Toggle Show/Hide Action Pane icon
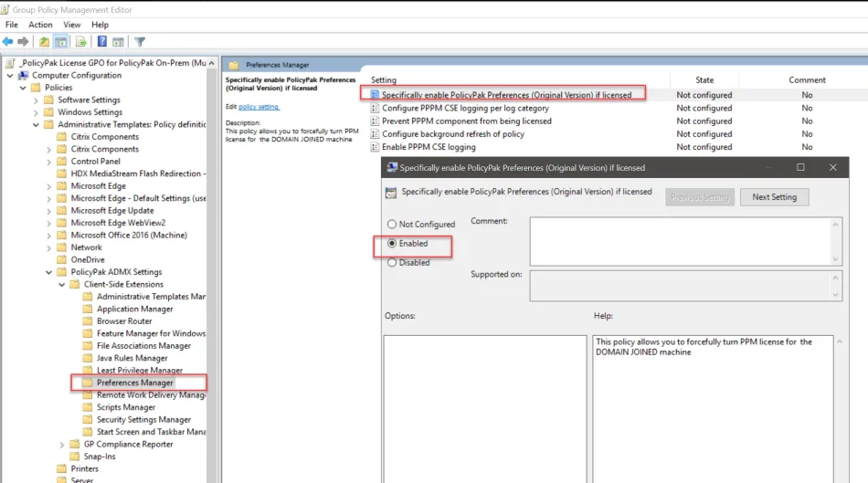 [x=119, y=41]
